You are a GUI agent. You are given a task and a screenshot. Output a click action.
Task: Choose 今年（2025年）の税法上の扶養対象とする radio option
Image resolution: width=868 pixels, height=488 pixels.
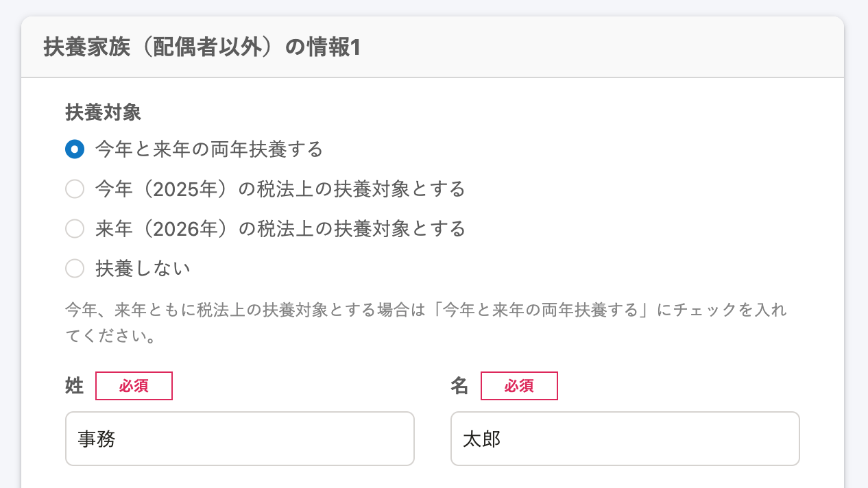(75, 189)
